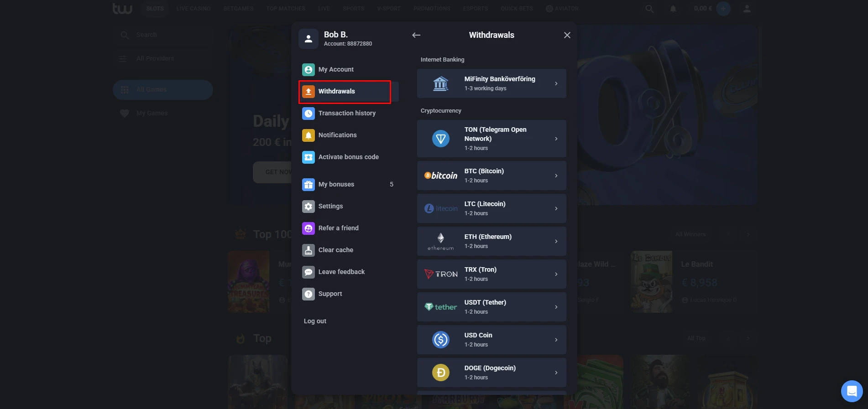Viewport: 868px width, 409px height.
Task: Click the blue plus deposit button
Action: (723, 8)
